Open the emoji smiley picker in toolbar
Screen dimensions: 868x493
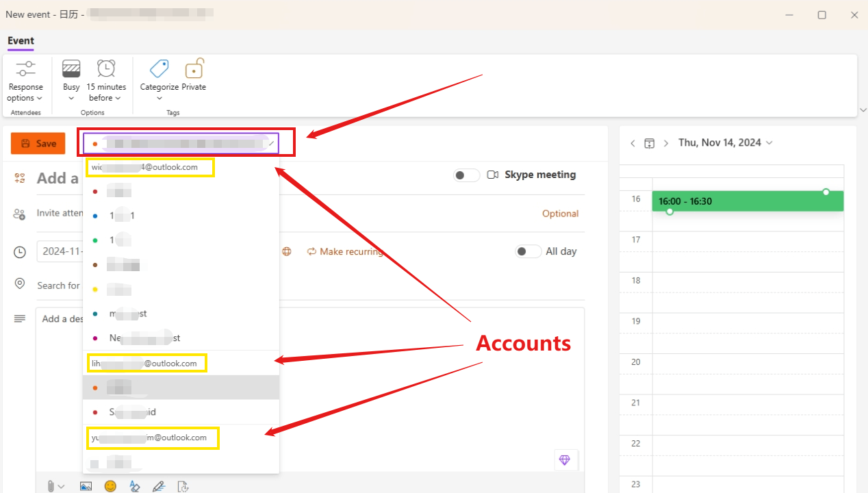110,486
